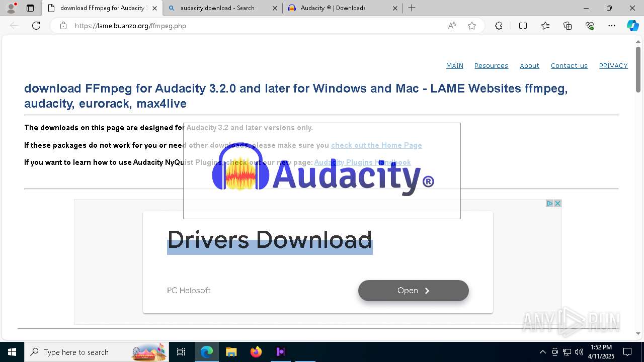Close the Audacity Downloads tab

[395, 8]
